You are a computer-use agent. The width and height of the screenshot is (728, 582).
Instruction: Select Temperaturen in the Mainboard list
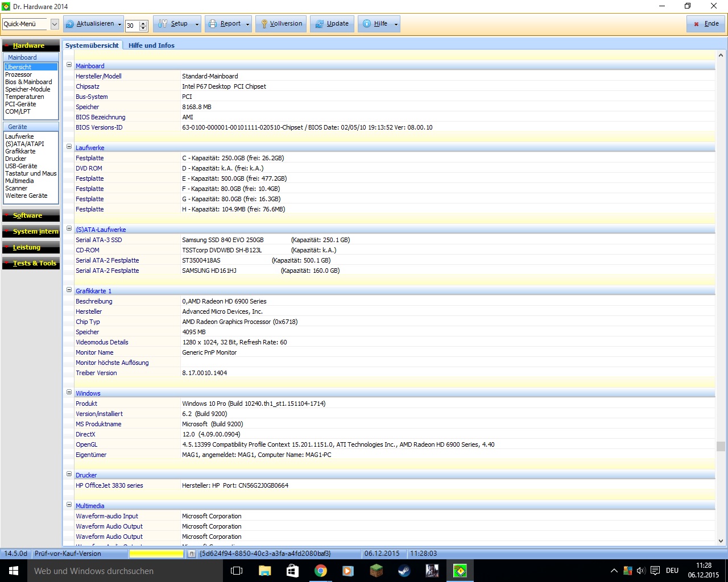24,97
